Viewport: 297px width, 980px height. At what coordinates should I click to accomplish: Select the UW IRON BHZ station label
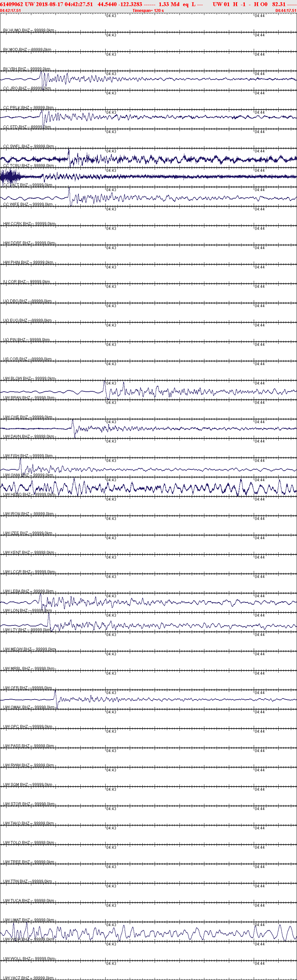coord(28,514)
